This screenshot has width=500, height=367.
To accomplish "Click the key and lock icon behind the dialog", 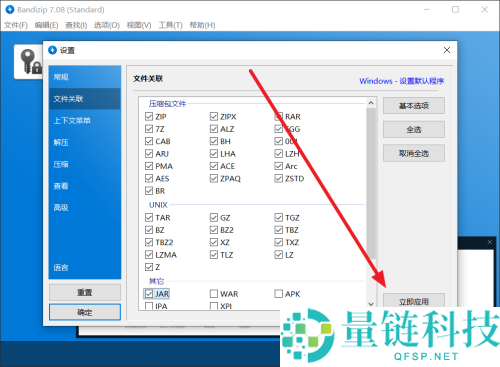I will pyautogui.click(x=31, y=62).
